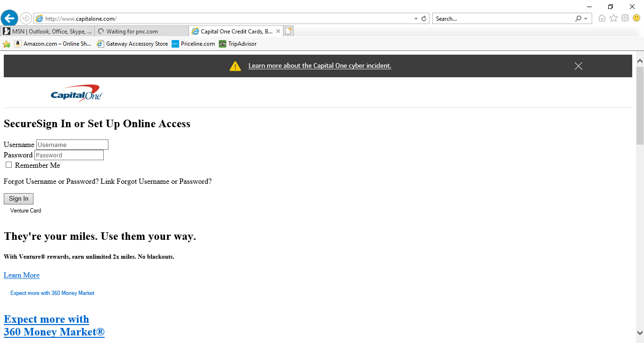
Task: Open the Priceline.com favorite
Action: [x=193, y=44]
